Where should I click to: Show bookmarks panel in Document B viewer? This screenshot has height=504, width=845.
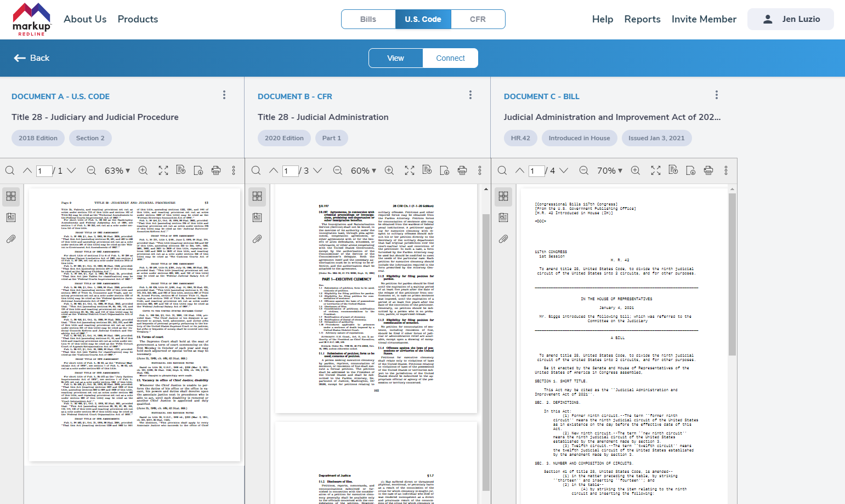pos(257,217)
